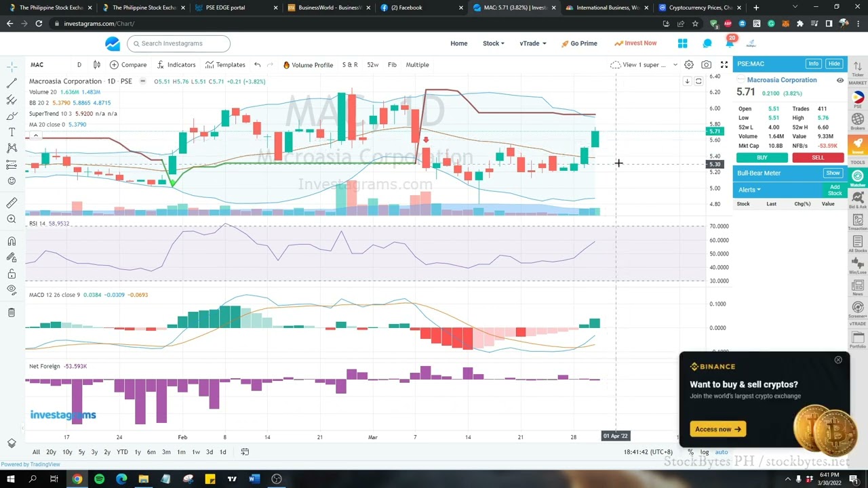Open notifications bell with 20 badge
Viewport: 868px width, 488px height.
click(730, 42)
